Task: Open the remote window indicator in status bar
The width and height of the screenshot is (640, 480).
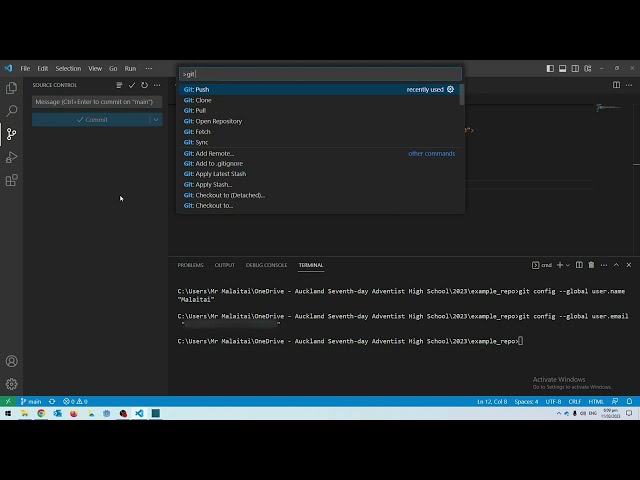Action: tap(8, 402)
